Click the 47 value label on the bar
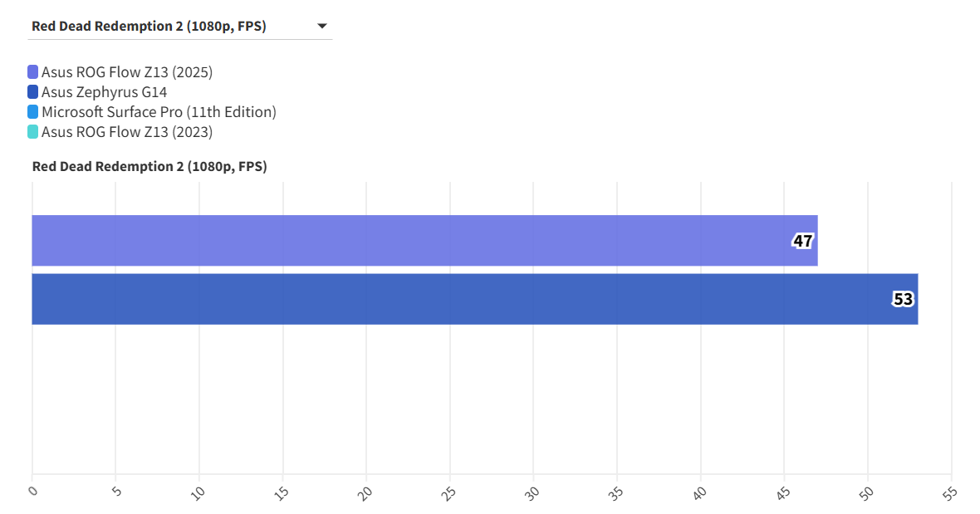This screenshot has width=980, height=514. coord(802,241)
